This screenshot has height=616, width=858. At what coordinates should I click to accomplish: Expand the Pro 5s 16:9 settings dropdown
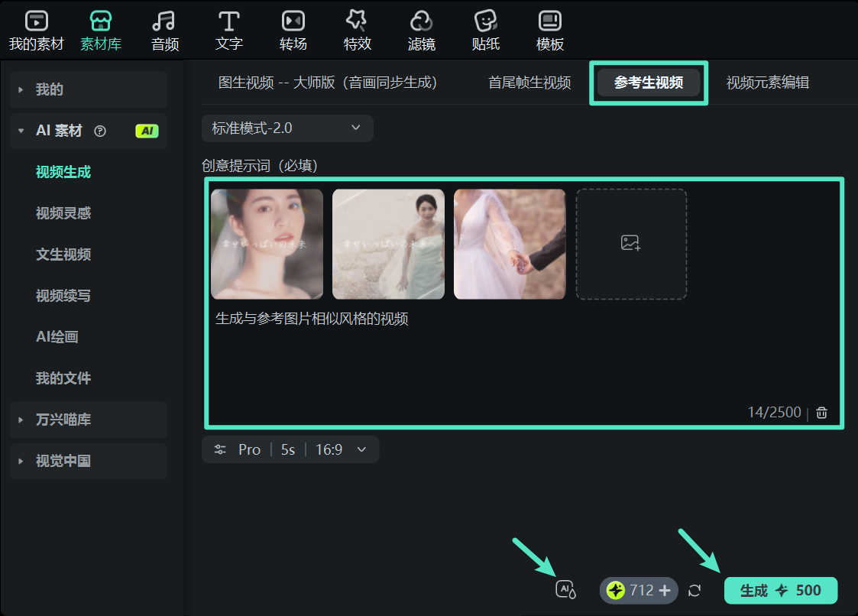pyautogui.click(x=290, y=449)
